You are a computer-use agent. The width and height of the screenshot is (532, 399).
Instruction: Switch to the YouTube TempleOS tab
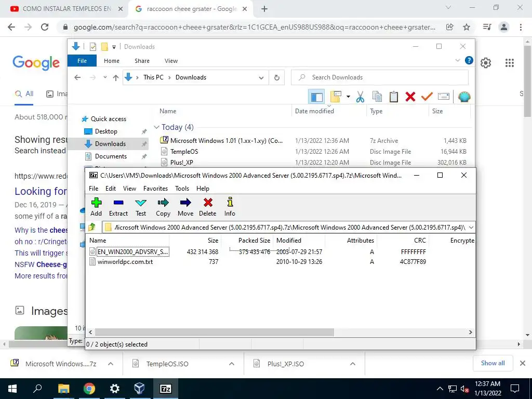tap(64, 9)
